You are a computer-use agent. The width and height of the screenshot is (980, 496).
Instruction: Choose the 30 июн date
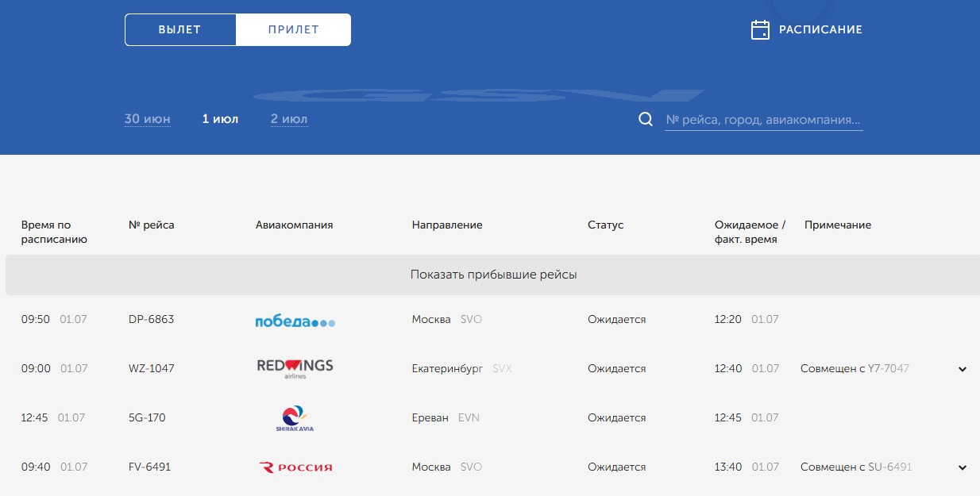pyautogui.click(x=147, y=119)
